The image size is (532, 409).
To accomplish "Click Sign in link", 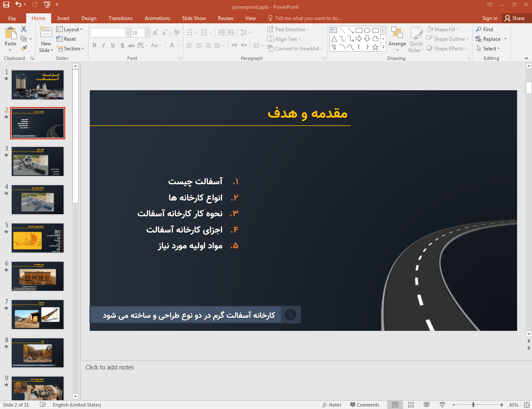I will pyautogui.click(x=490, y=18).
